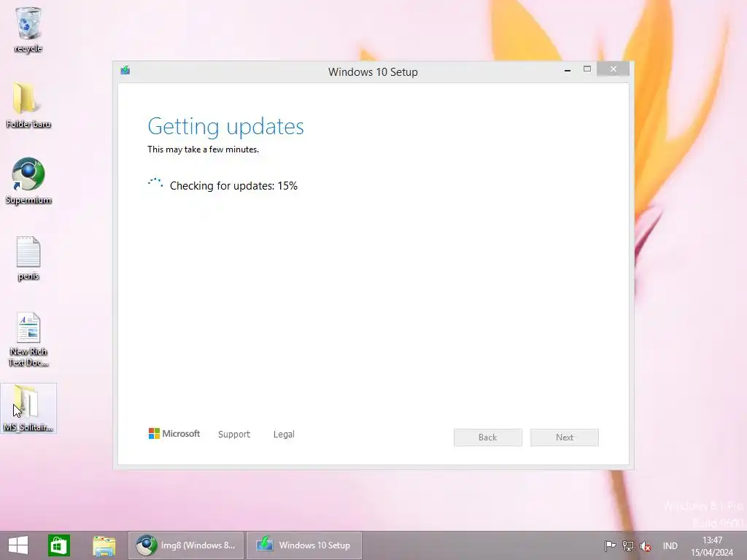This screenshot has height=560, width=747.
Task: Switch to the Windows 10 Setup taskbar button
Action: point(304,545)
